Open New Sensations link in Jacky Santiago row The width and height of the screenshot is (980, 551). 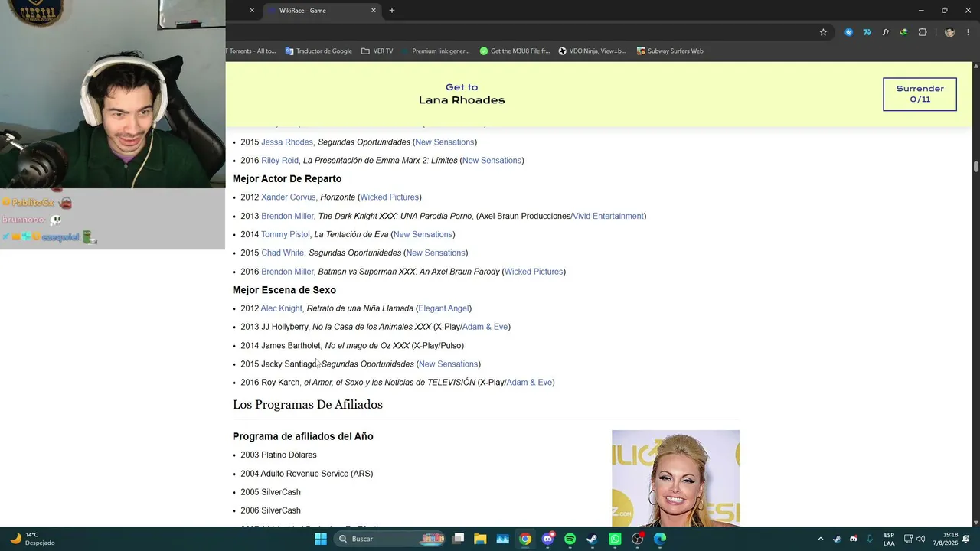point(448,364)
